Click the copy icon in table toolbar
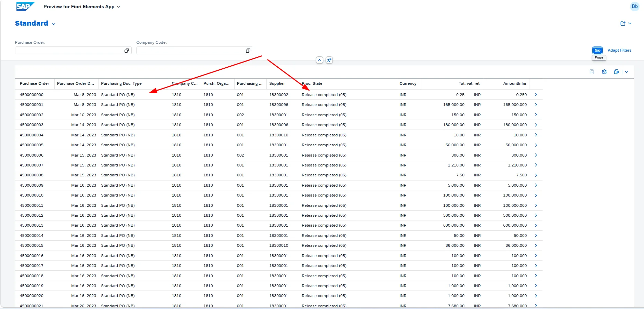This screenshot has height=309, width=644. coord(592,72)
